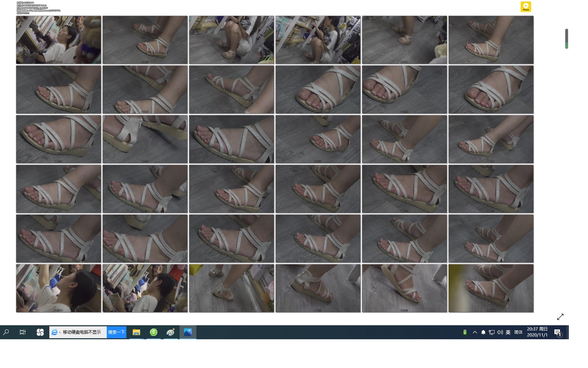Click the speaker volume tray icon

(500, 332)
